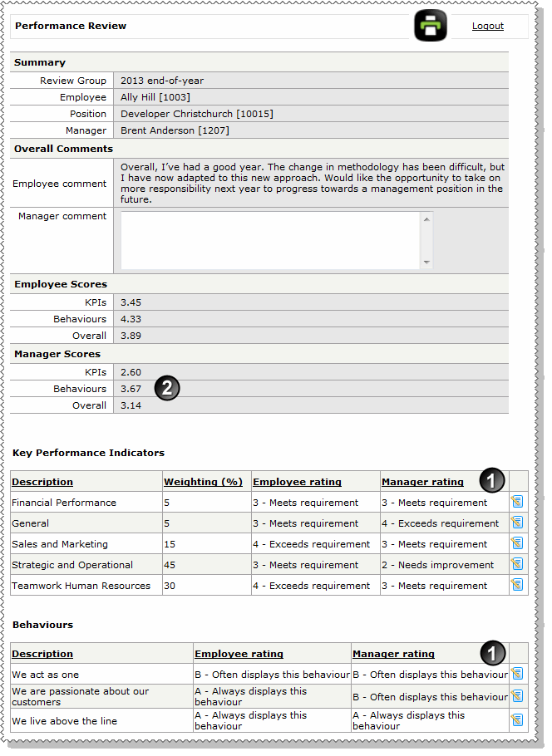Click Employee Scores KPIs value 3.45
The image size is (552, 756).
[131, 302]
